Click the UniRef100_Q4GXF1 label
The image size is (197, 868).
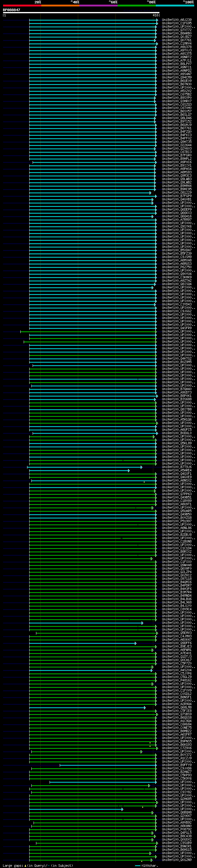[177, 474]
